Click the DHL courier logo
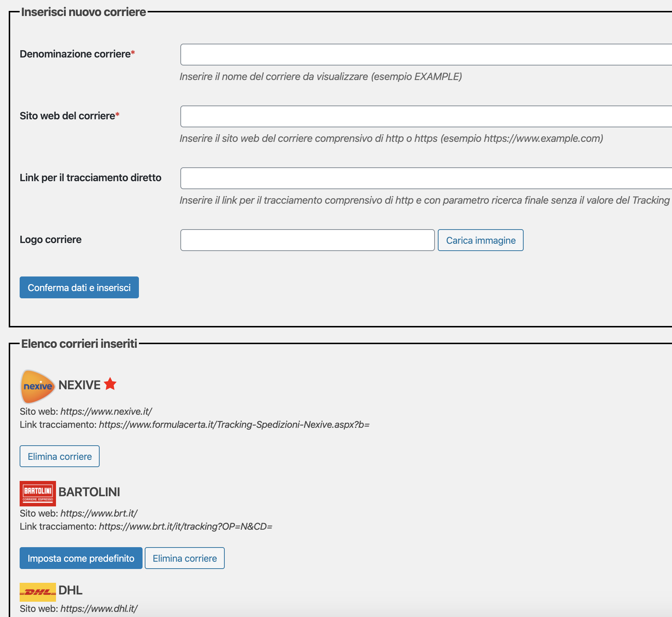The image size is (672, 617). (x=38, y=592)
